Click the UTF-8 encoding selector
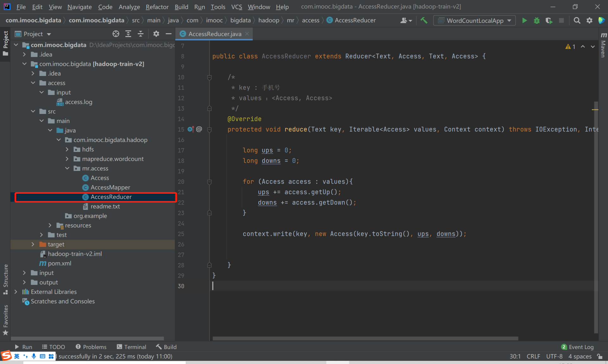The height and width of the screenshot is (364, 608). point(554,356)
